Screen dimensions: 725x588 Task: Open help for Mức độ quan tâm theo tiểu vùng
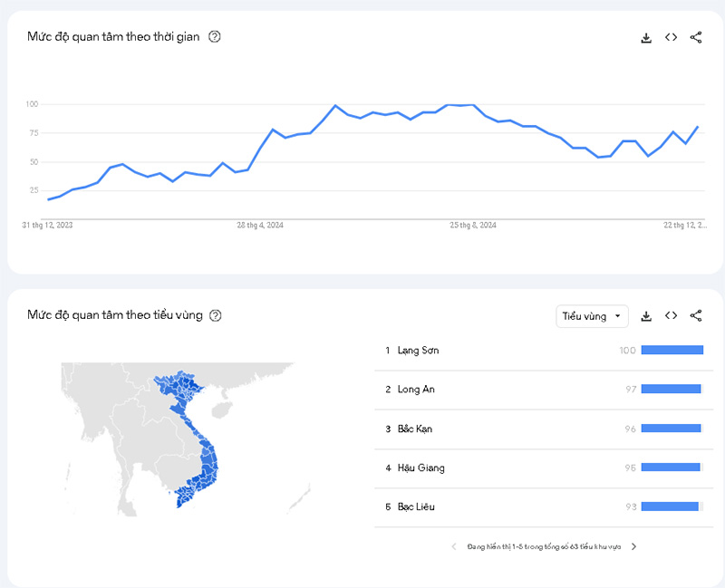(x=216, y=315)
